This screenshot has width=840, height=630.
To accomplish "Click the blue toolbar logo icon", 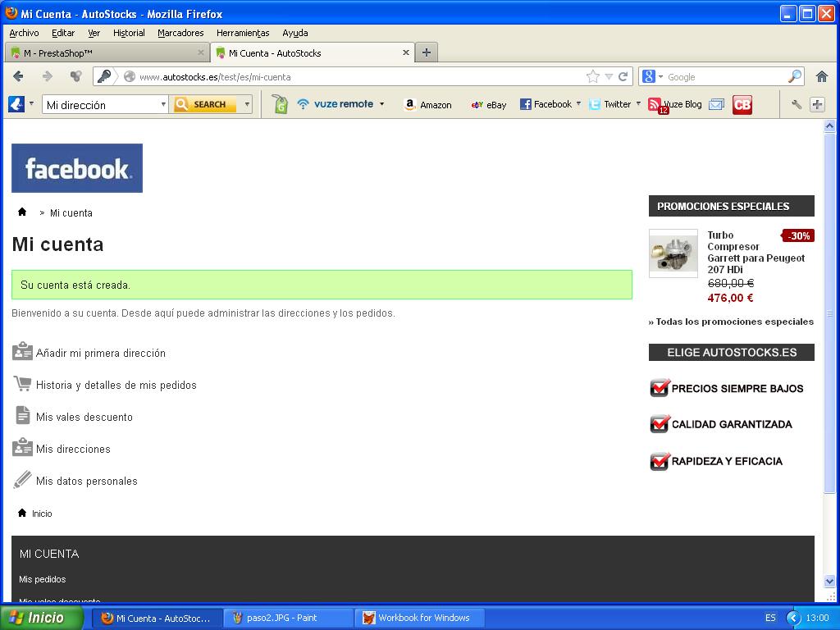I will pos(16,104).
